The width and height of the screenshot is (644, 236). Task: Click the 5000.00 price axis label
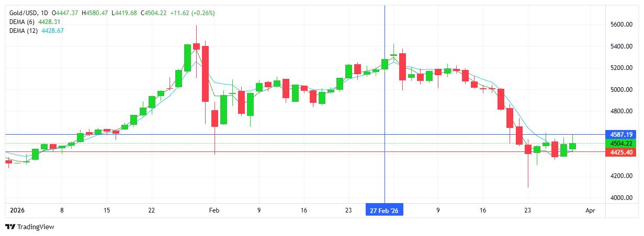coord(622,90)
